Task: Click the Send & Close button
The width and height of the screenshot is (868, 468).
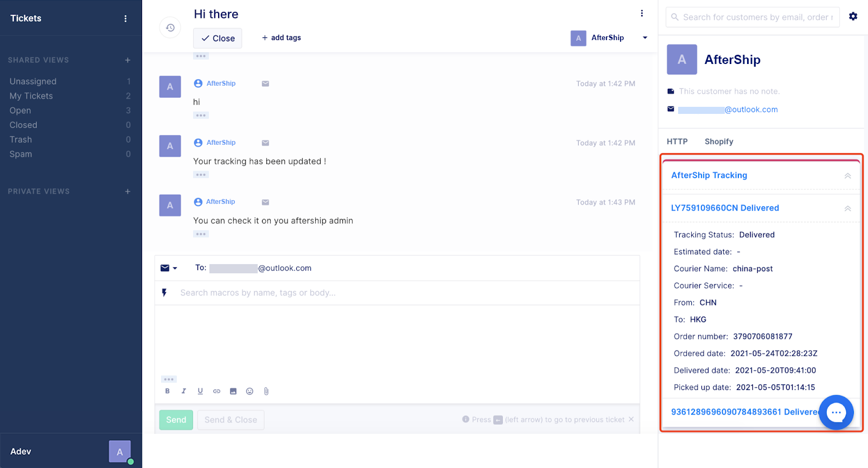Action: tap(231, 420)
